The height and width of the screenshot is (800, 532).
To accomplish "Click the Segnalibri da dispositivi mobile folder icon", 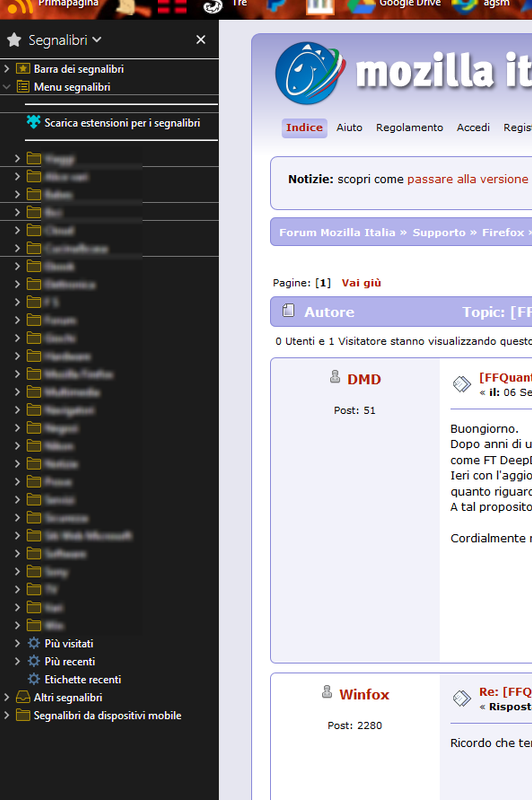I will [23, 715].
